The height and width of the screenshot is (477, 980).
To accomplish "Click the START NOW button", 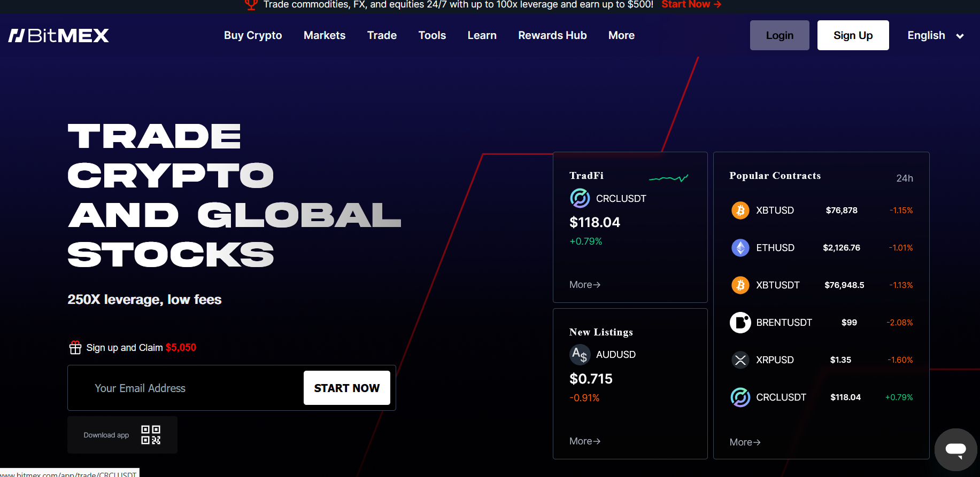I will (x=347, y=388).
